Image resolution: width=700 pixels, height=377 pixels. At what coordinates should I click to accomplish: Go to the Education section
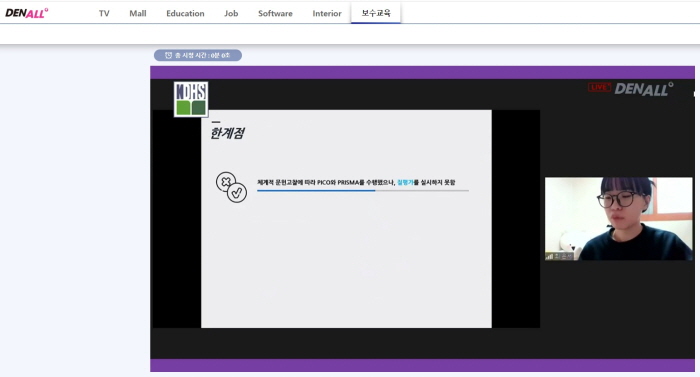point(185,13)
